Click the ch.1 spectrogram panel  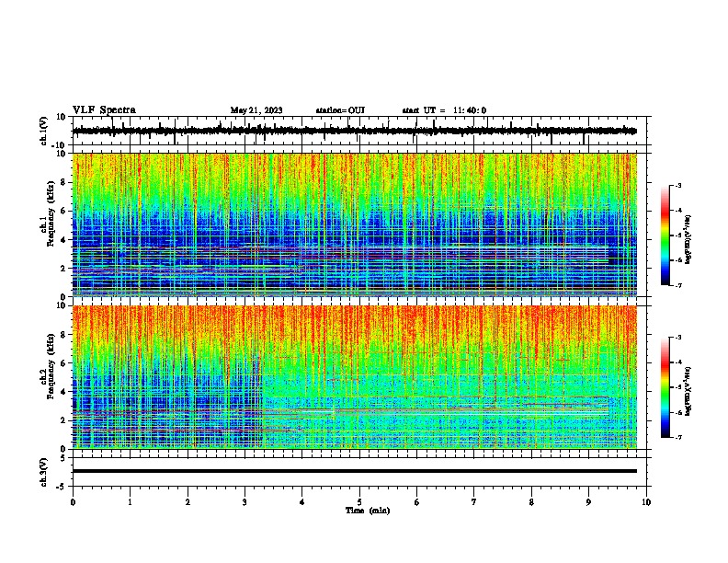pos(355,224)
